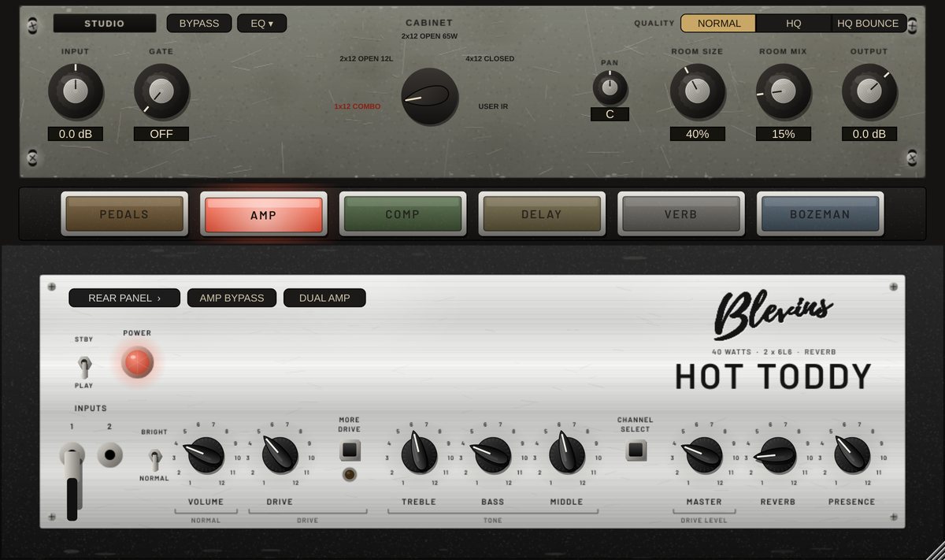Click the ROOM SIZE knob
This screenshot has width=945, height=560.
pos(698,91)
